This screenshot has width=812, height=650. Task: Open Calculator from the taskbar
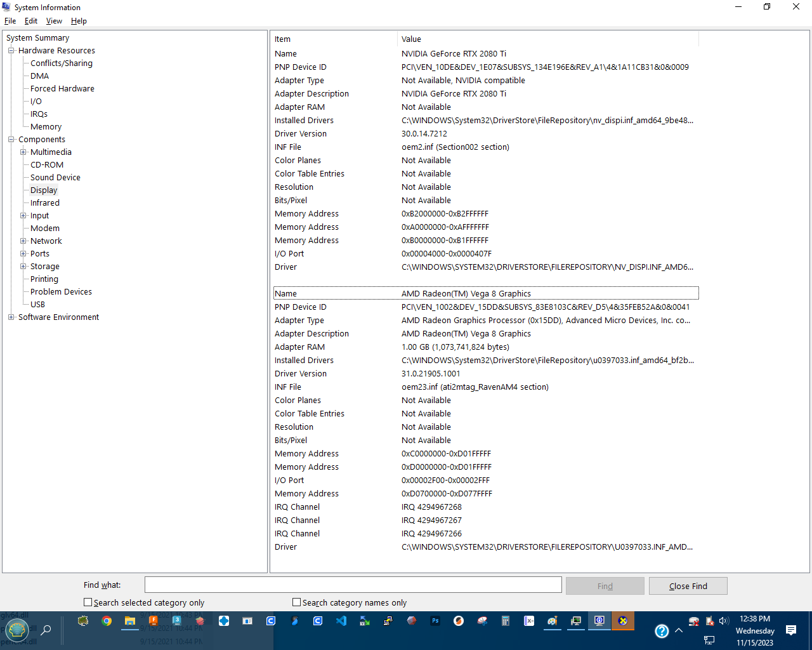click(504, 621)
